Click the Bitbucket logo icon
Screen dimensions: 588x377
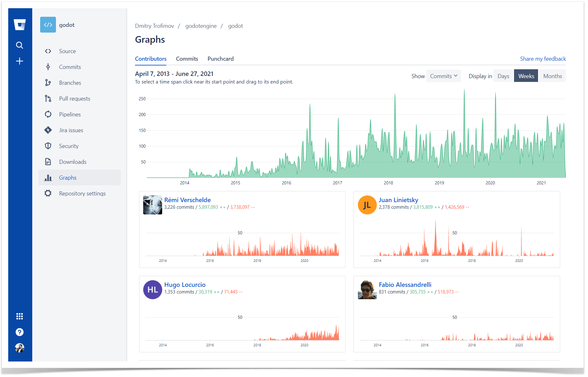click(20, 24)
